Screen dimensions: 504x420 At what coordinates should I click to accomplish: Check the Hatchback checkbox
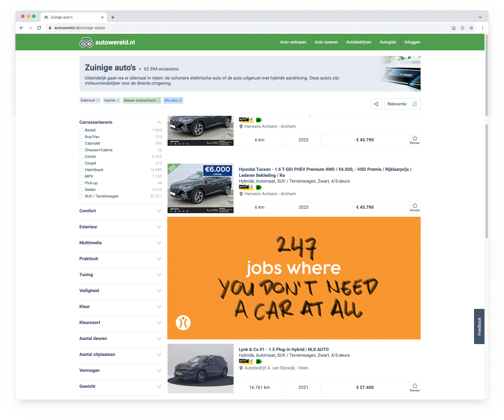(x=81, y=170)
